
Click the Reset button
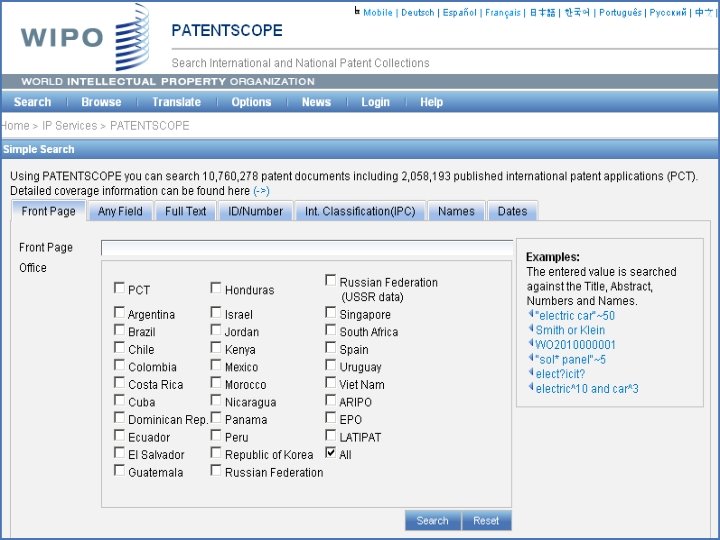point(486,520)
